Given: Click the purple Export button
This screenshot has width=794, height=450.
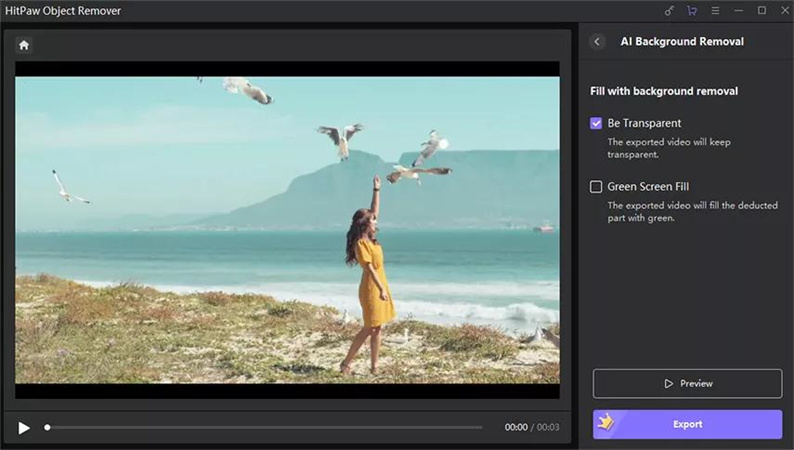Looking at the screenshot, I should (687, 424).
